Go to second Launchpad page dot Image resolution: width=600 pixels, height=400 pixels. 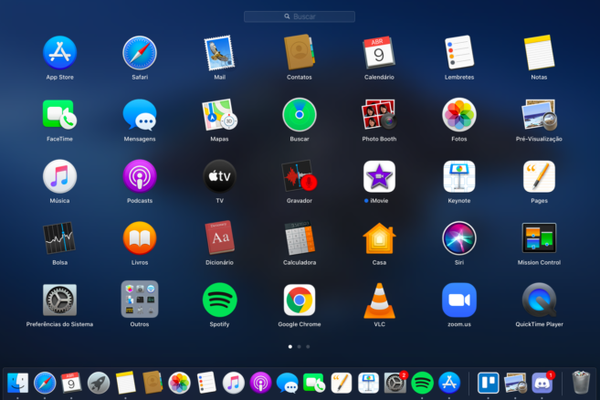point(299,346)
